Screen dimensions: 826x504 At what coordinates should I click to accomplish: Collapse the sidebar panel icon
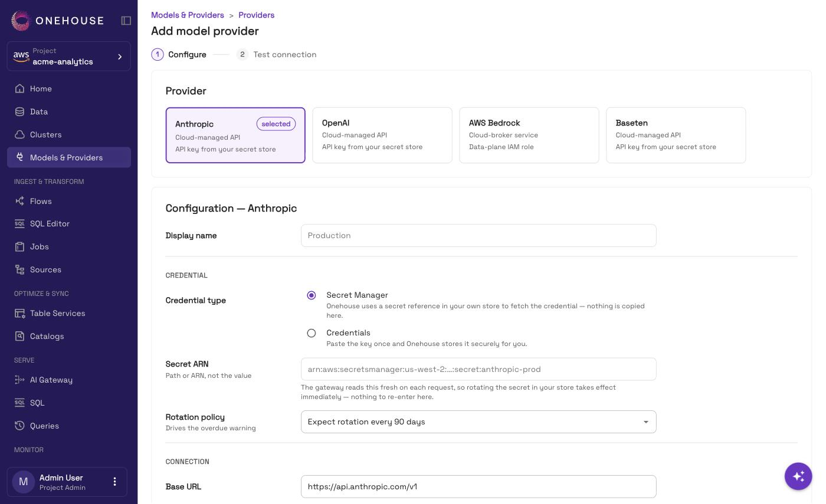[x=126, y=21]
